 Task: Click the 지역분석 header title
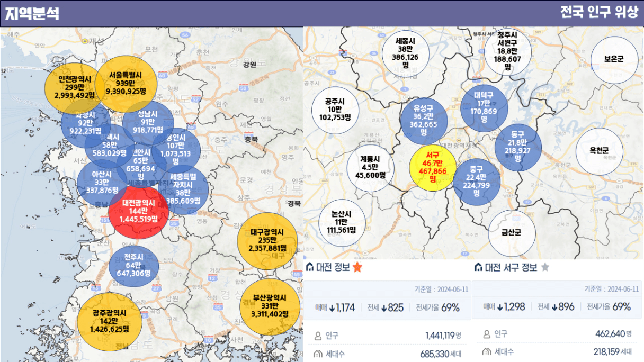[x=32, y=14]
